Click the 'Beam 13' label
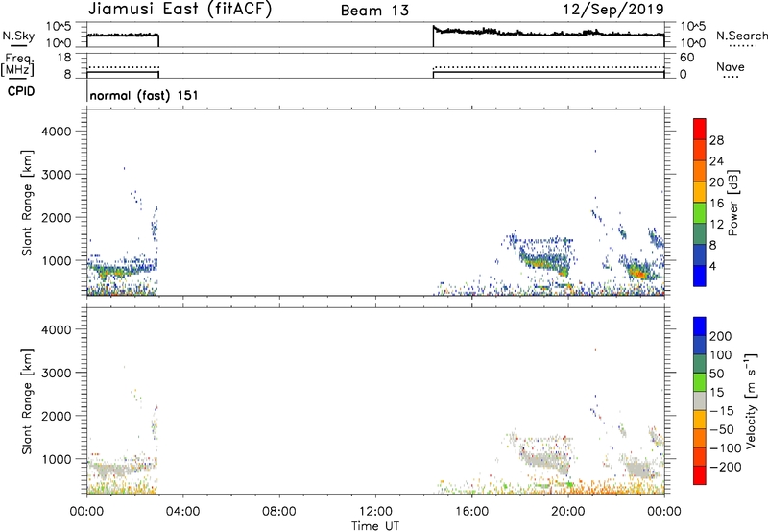 click(x=374, y=11)
